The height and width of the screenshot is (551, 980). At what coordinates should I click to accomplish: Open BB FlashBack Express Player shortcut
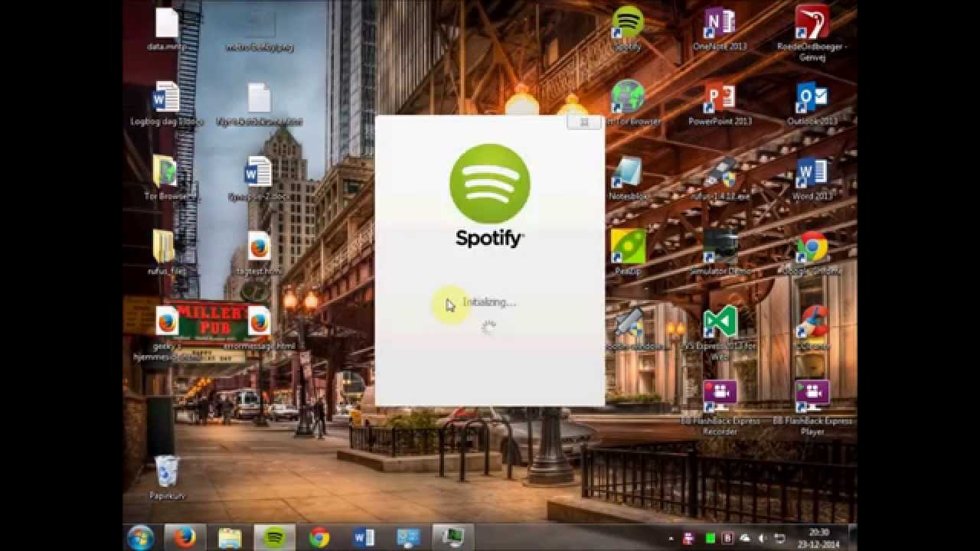click(812, 408)
